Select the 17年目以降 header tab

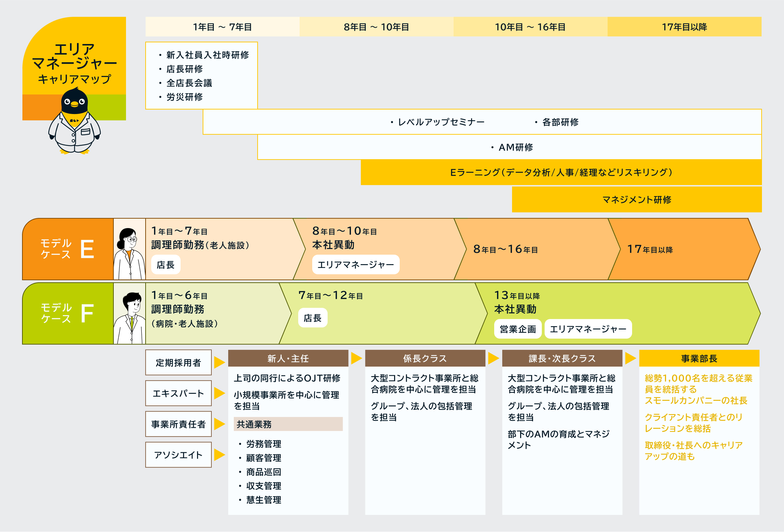pyautogui.click(x=684, y=27)
